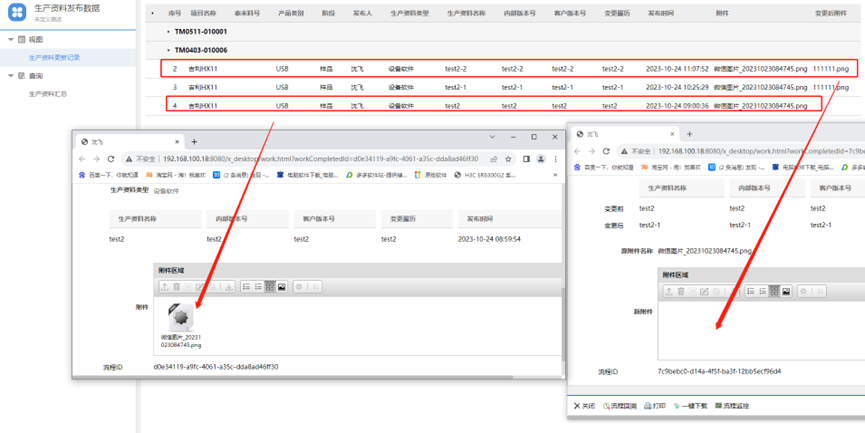The width and height of the screenshot is (865, 433).
Task: Open the browser profile avatar icon
Action: (541, 159)
